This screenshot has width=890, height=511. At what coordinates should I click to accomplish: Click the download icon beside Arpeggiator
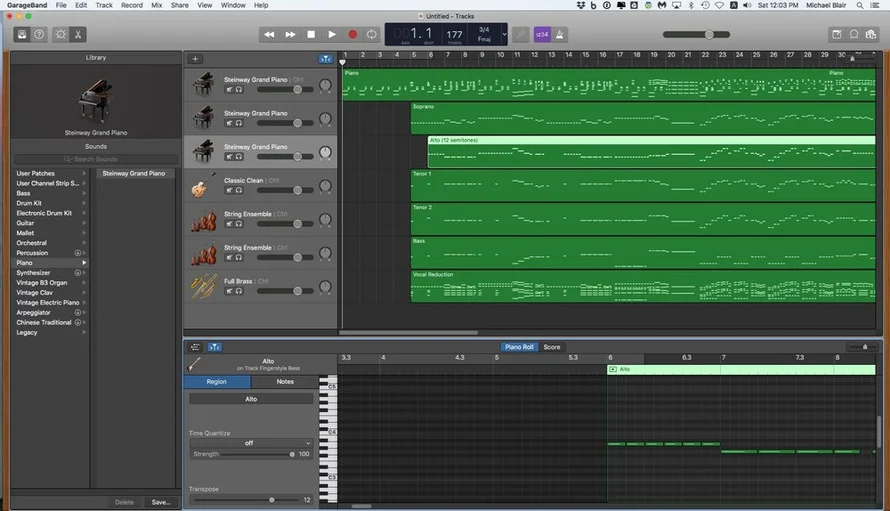(x=78, y=312)
